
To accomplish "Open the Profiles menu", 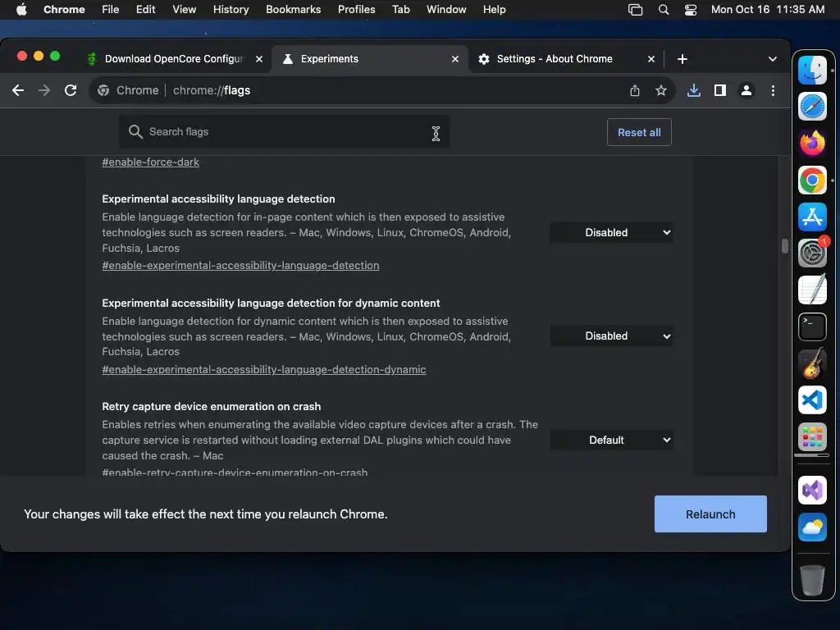I will pyautogui.click(x=356, y=10).
